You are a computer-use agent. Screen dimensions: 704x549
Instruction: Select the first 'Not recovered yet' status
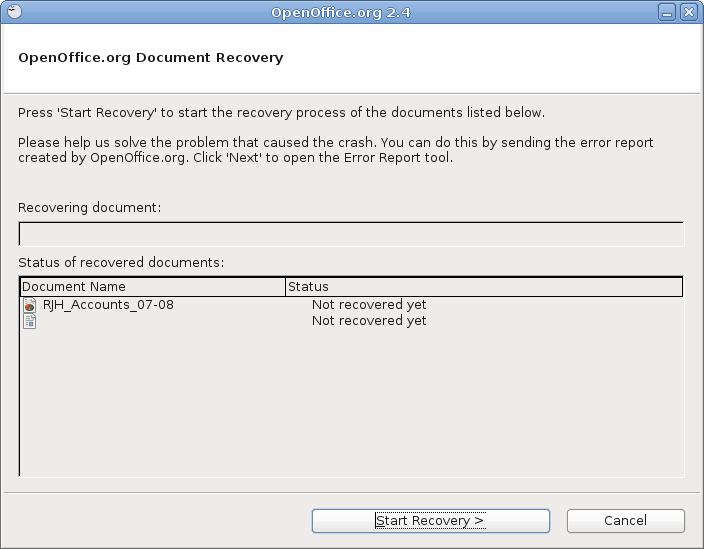369,305
